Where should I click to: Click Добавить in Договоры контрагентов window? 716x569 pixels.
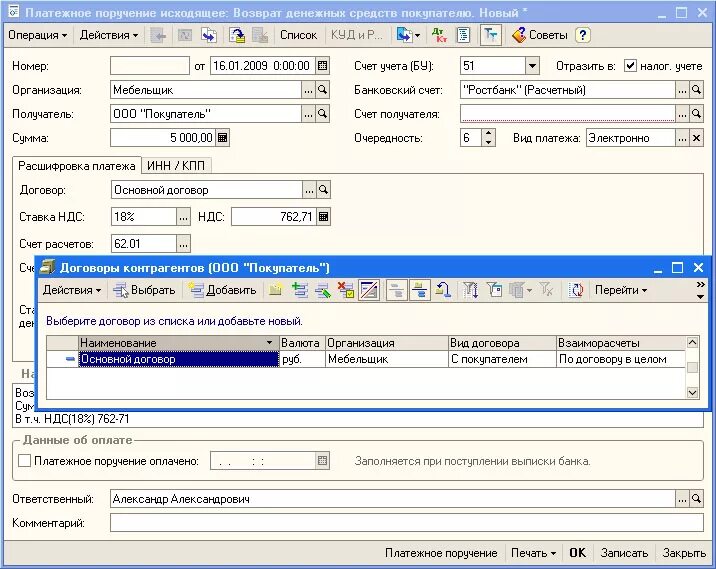coord(223,290)
